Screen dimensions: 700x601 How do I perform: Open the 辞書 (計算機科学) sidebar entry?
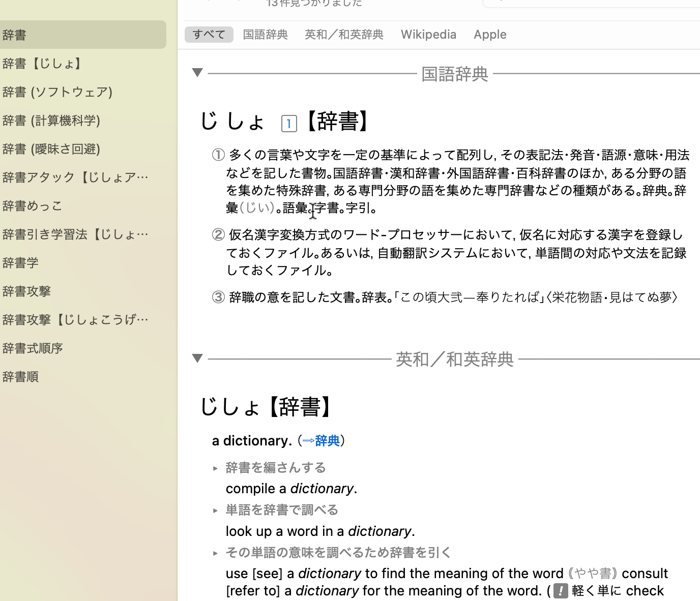(x=52, y=120)
